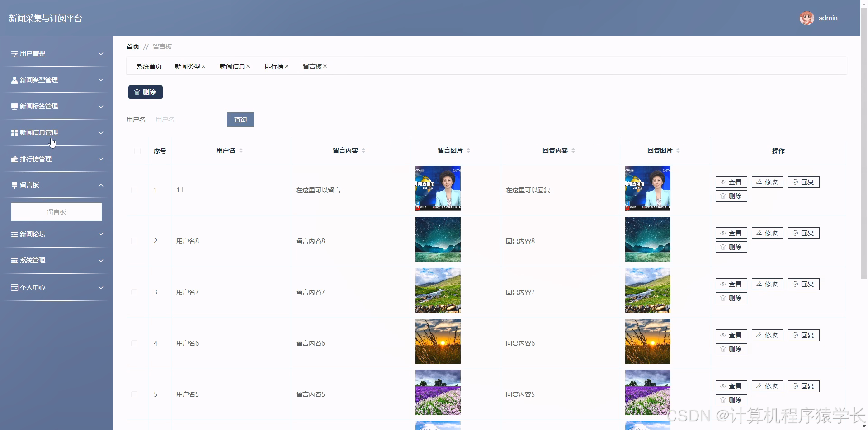Viewport: 868px width, 430px height.
Task: Expand the 新闻标签管理 menu chevron
Action: (x=101, y=107)
